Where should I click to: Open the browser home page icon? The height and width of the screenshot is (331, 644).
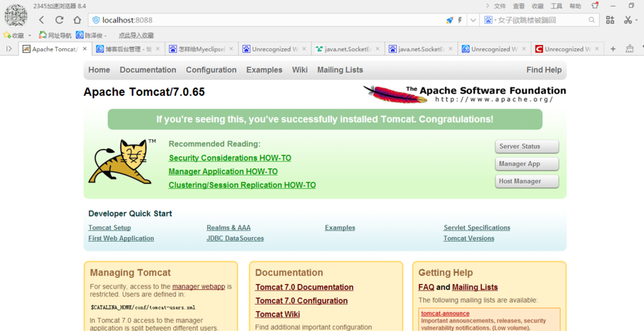pyautogui.click(x=77, y=20)
